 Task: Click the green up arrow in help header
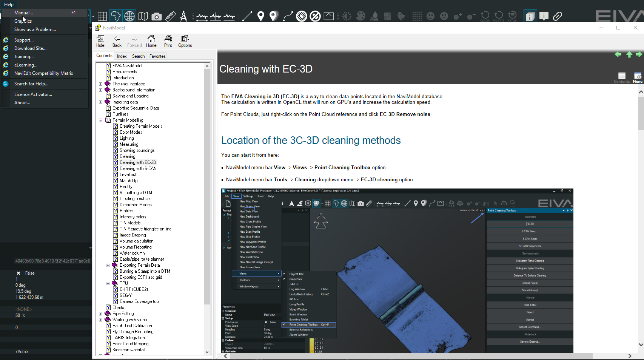(x=629, y=54)
